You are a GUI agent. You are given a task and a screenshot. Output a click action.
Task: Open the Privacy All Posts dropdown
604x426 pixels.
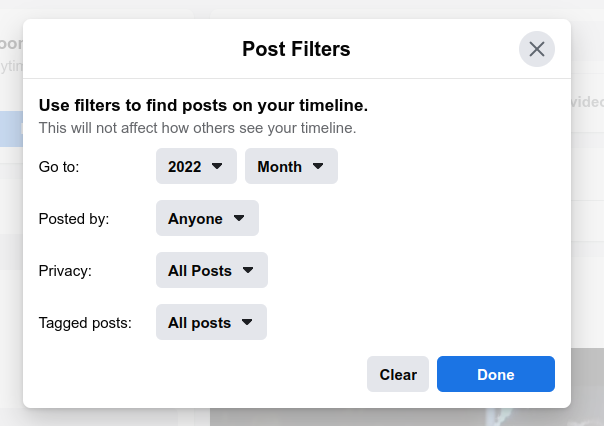[x=212, y=270]
